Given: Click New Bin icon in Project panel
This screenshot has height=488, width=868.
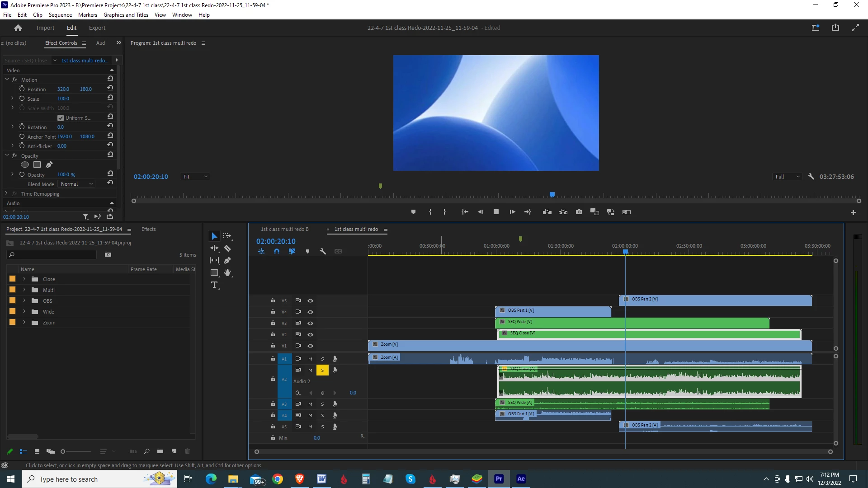Looking at the screenshot, I should coord(160,451).
